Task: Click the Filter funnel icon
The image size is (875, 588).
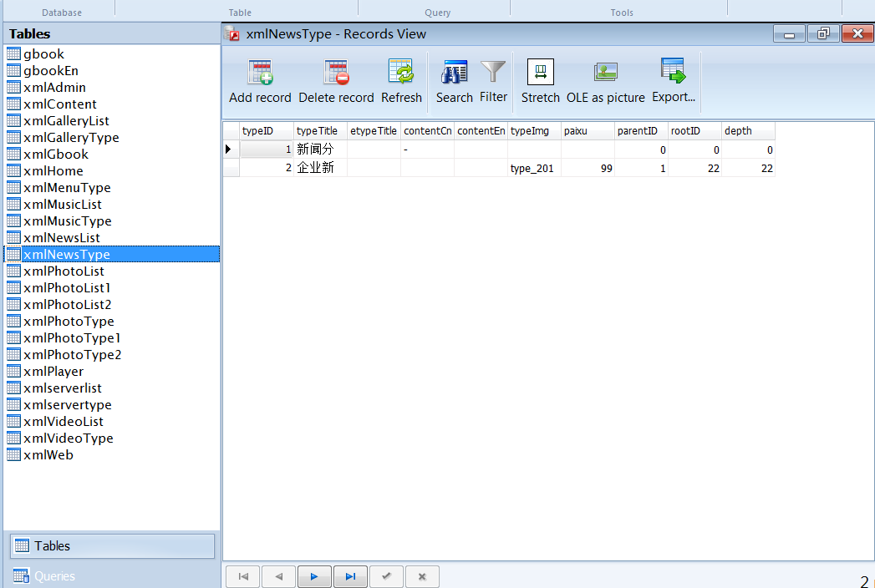Action: coord(493,73)
